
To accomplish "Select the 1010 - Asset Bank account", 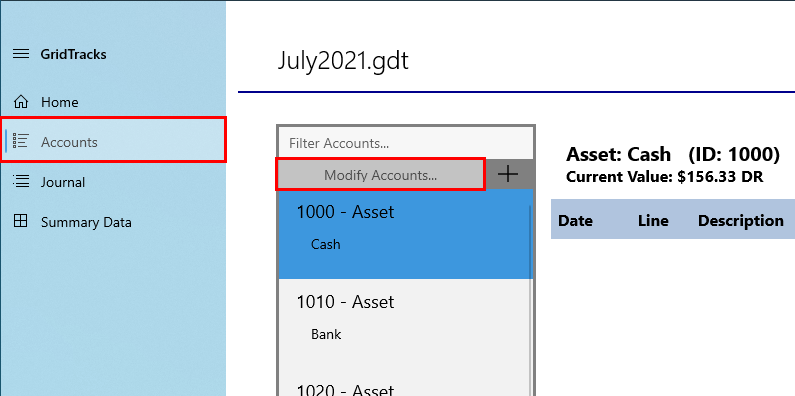I will click(406, 324).
